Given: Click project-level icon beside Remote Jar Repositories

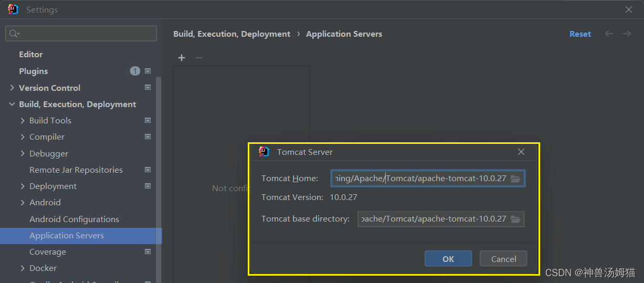Looking at the screenshot, I should point(147,170).
